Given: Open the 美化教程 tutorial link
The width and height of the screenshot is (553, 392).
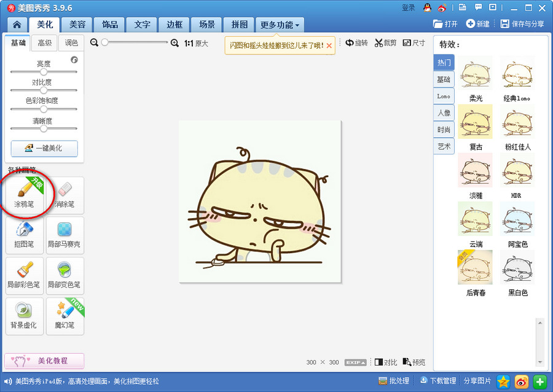Looking at the screenshot, I should click(44, 361).
